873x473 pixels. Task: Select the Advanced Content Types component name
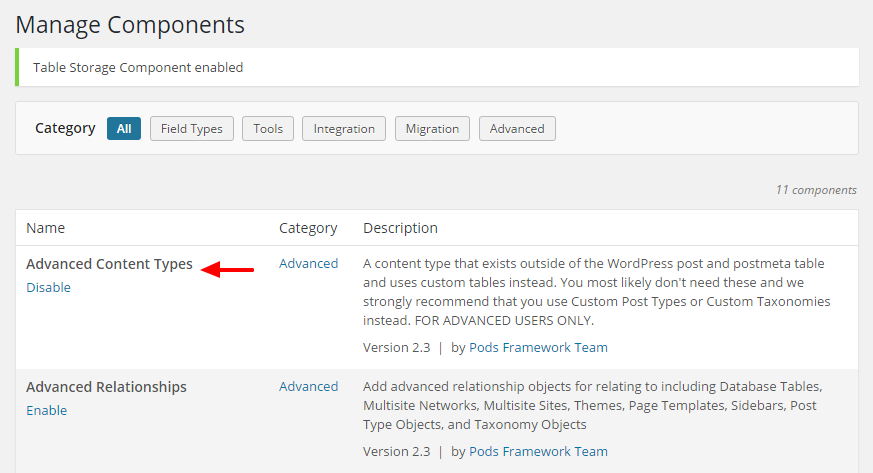click(x=109, y=265)
